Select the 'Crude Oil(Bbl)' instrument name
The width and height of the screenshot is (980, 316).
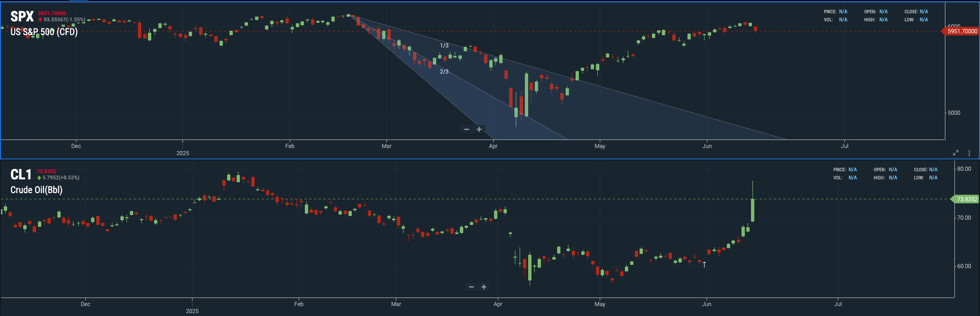pos(37,190)
